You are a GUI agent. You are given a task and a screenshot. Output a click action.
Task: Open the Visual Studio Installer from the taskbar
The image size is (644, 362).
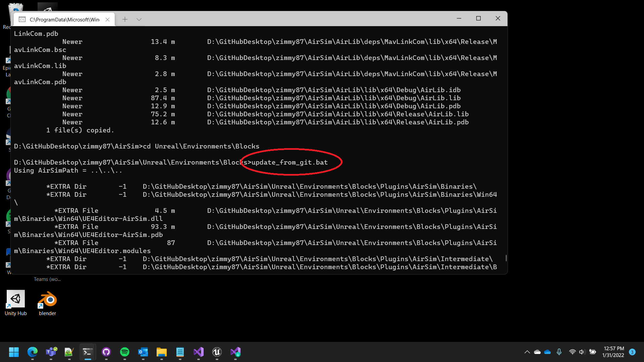pyautogui.click(x=236, y=352)
